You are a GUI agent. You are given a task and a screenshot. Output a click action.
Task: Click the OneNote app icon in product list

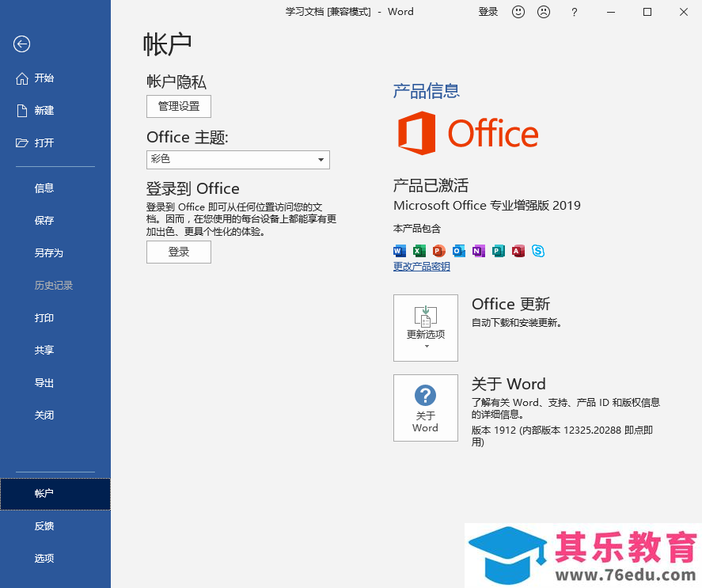click(479, 251)
